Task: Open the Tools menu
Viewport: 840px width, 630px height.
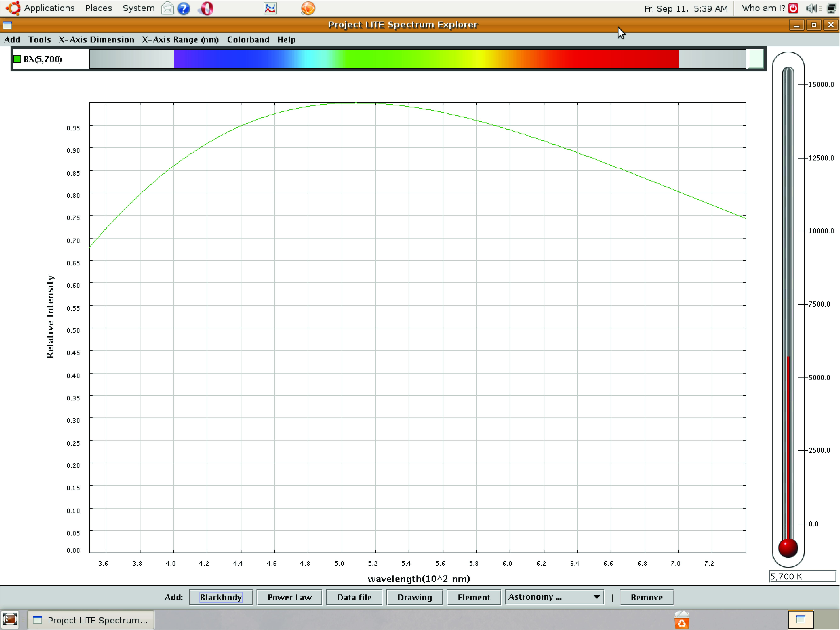Action: pos(39,39)
